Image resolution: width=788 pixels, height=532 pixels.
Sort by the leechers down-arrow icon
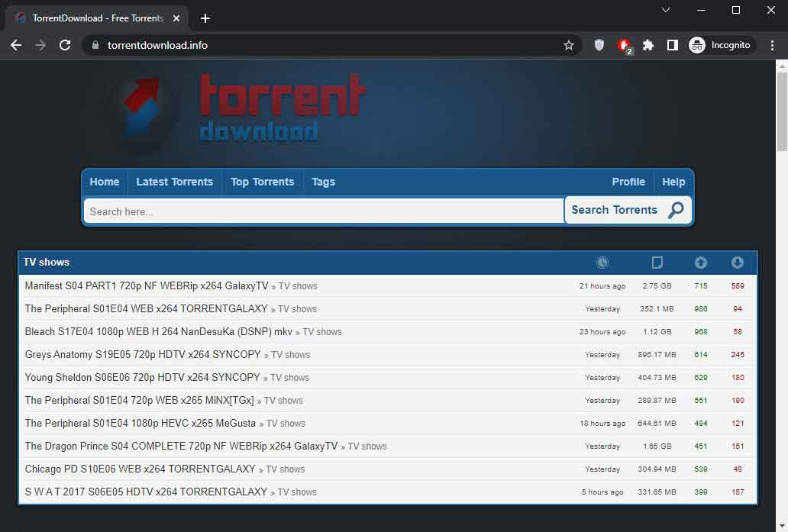tap(738, 263)
